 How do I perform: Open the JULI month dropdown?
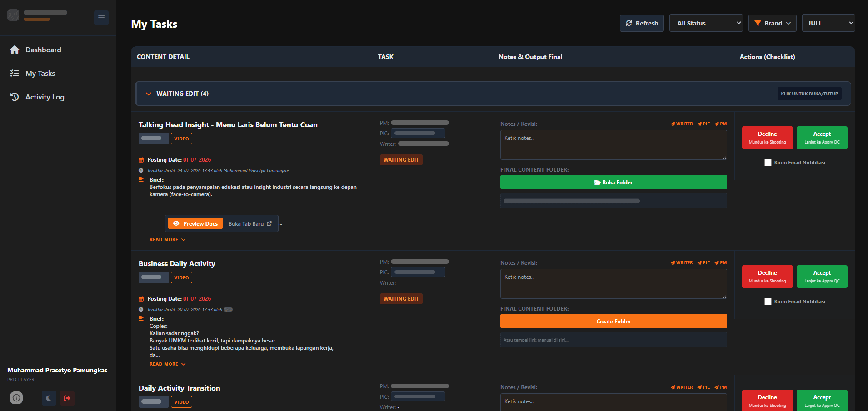click(828, 23)
